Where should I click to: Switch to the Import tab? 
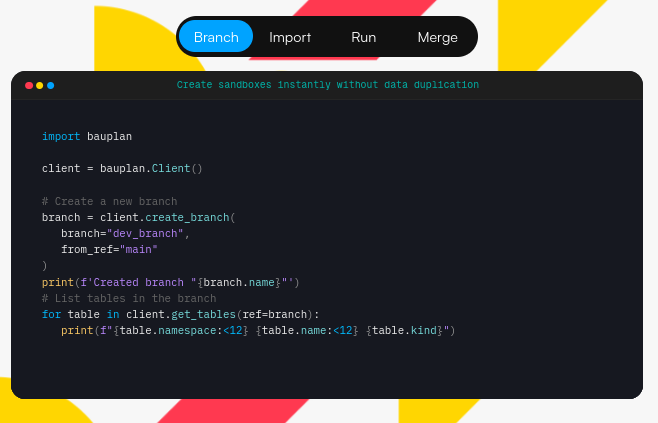tap(290, 37)
